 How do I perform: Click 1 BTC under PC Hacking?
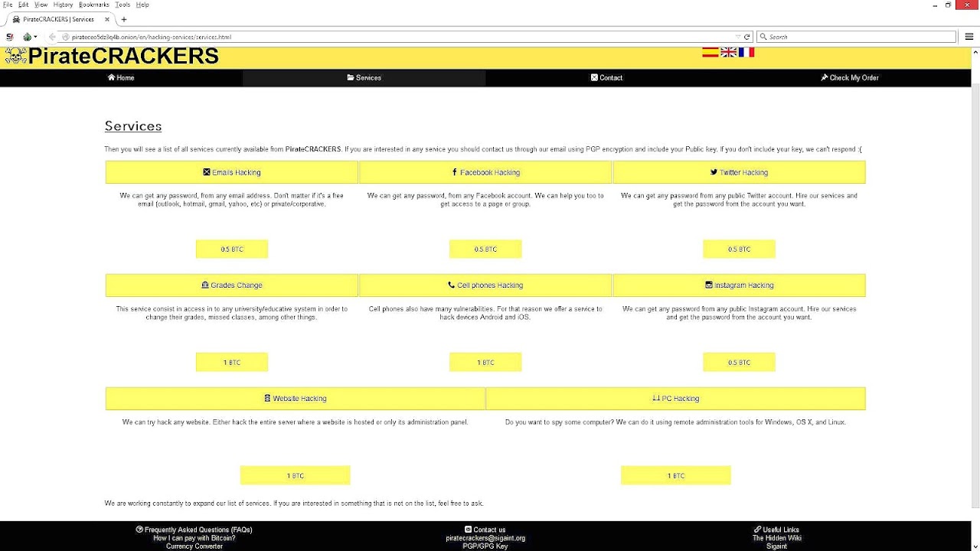(676, 476)
